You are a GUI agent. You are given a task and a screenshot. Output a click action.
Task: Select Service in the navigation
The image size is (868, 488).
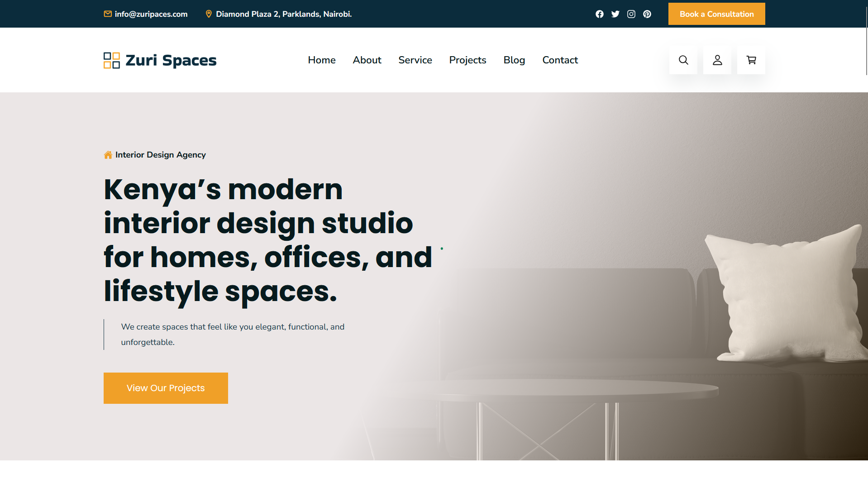coord(415,60)
